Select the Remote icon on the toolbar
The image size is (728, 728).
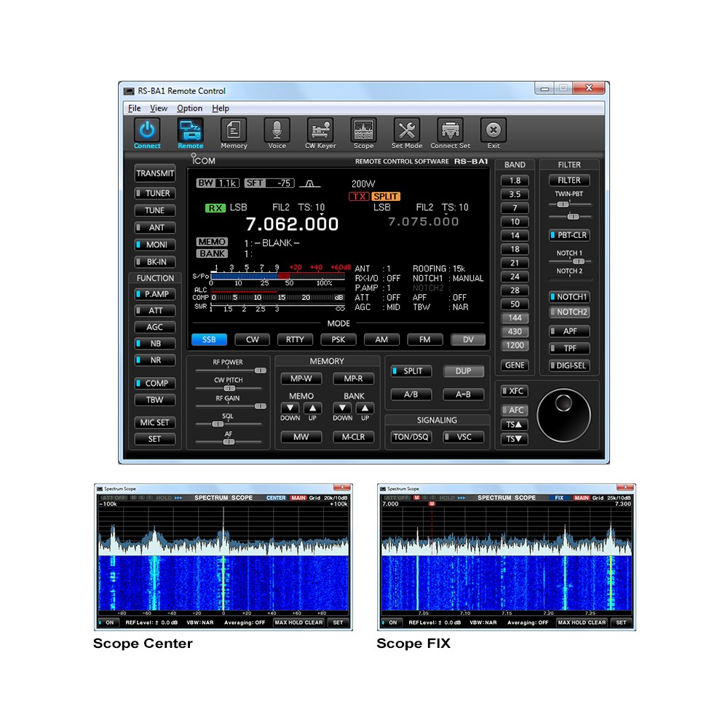pos(190,131)
